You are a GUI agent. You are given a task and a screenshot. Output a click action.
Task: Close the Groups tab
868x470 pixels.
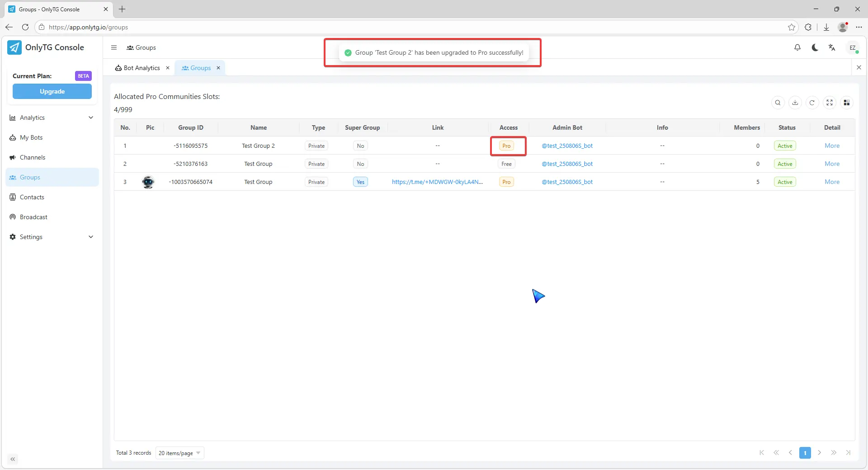point(218,68)
